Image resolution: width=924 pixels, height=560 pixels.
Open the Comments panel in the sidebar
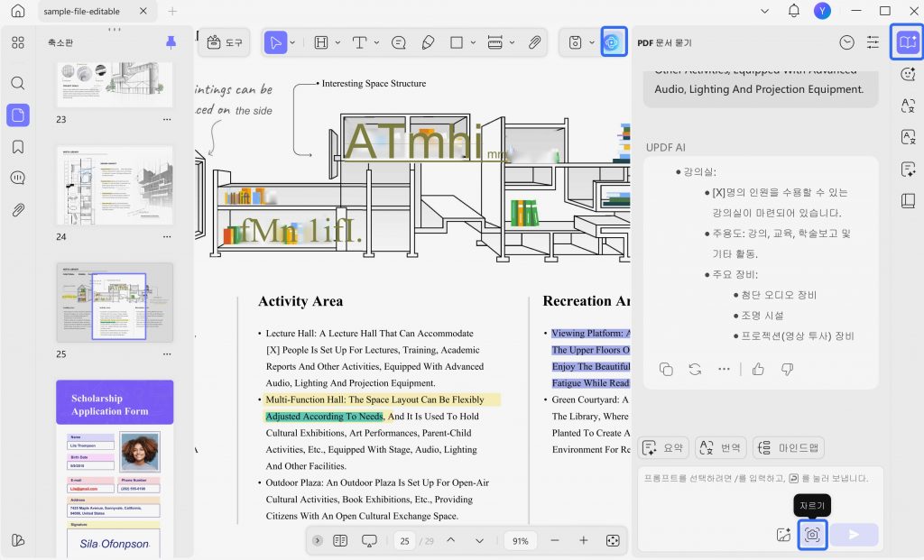[18, 178]
